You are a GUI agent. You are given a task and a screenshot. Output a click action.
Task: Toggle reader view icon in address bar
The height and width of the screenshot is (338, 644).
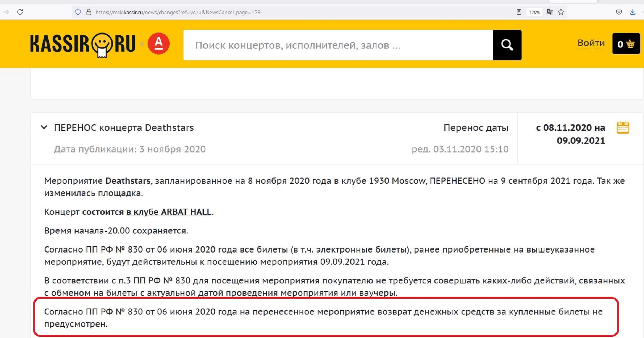pyautogui.click(x=519, y=12)
